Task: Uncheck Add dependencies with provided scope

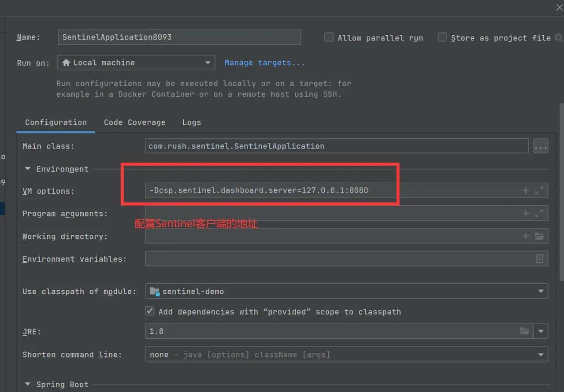Action: coord(150,311)
